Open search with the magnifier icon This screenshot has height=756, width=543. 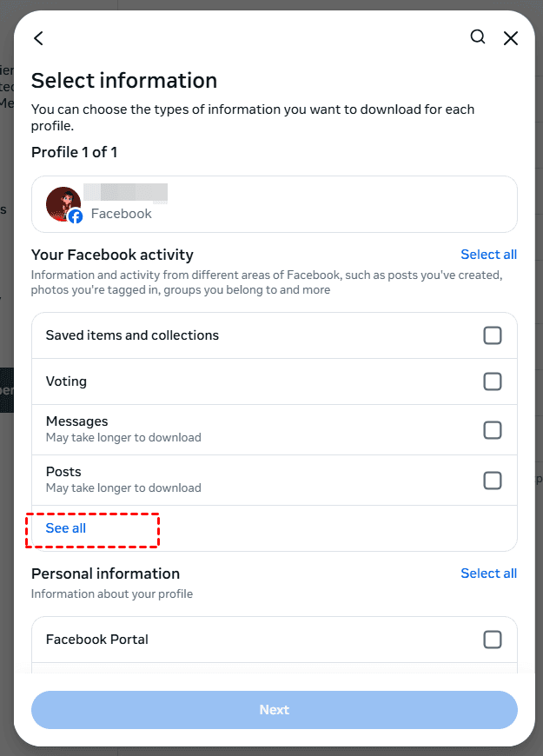coord(478,37)
